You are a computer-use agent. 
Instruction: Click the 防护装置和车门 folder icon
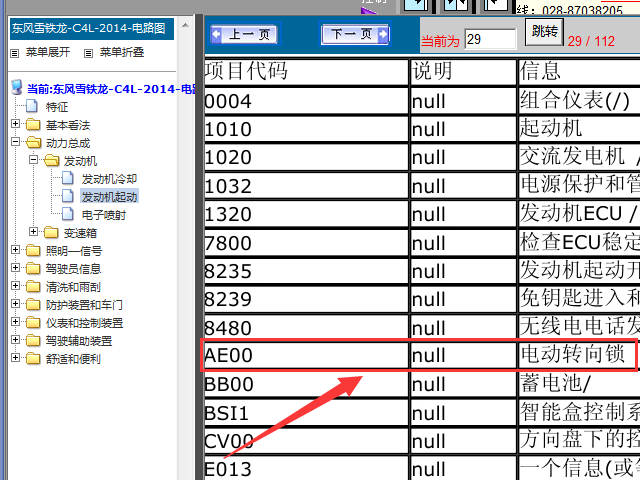click(x=33, y=304)
